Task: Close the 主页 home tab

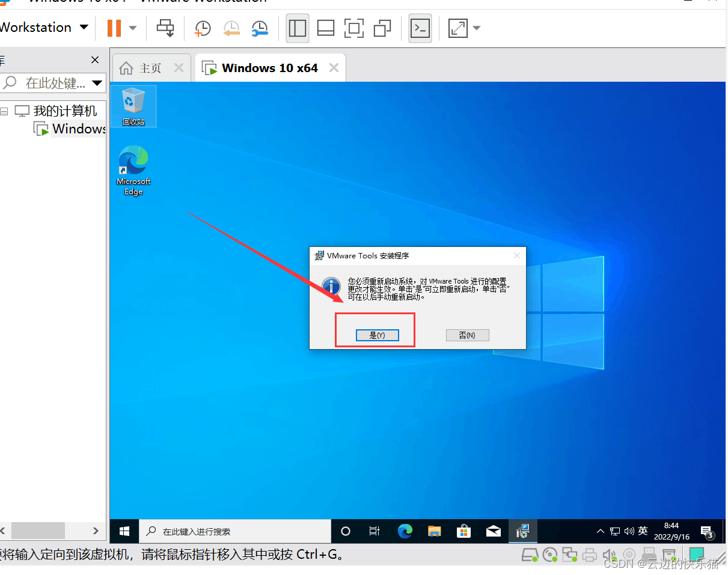Action: pos(179,68)
